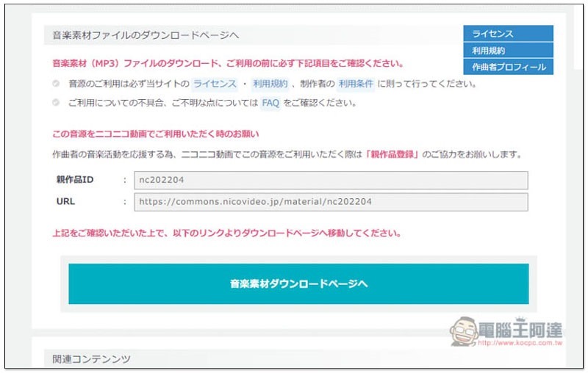Click the bullet icon beside ご利用についての不具合
588x373 pixels.
[x=57, y=103]
